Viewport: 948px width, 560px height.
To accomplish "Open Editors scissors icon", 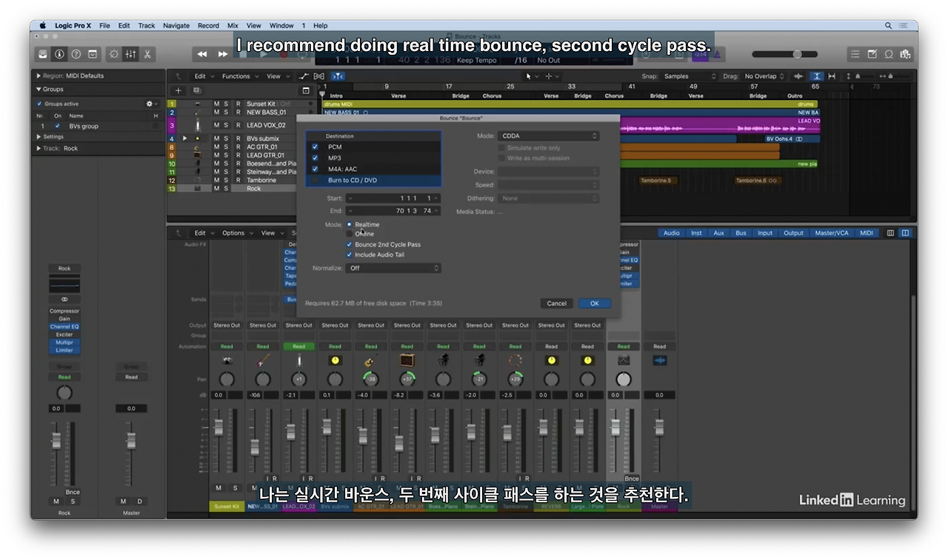I will [147, 54].
